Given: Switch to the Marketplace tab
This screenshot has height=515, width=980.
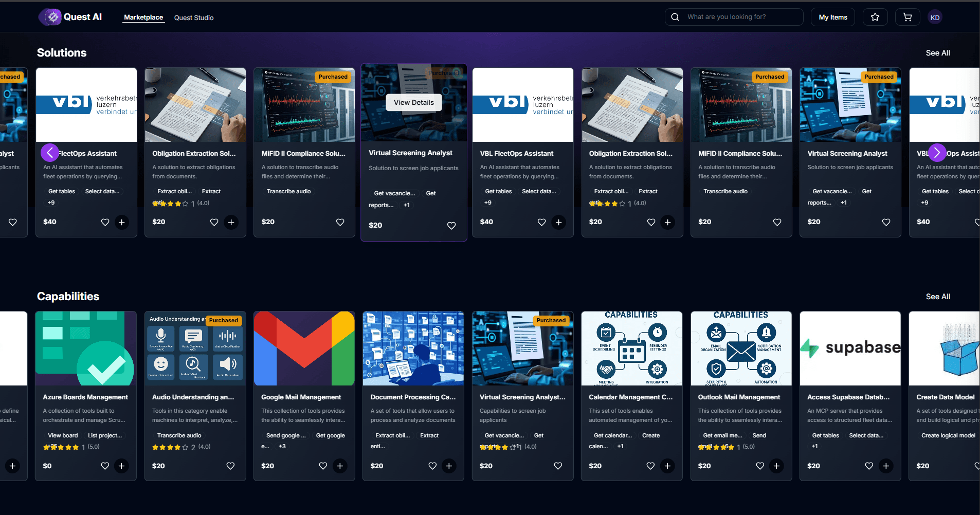Looking at the screenshot, I should (x=143, y=17).
